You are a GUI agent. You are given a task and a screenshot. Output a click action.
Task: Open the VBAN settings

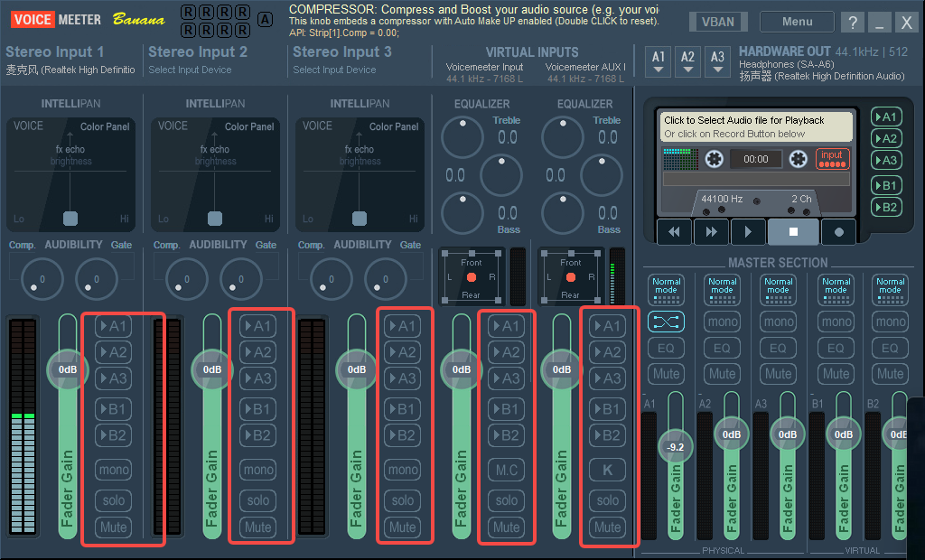click(x=718, y=22)
